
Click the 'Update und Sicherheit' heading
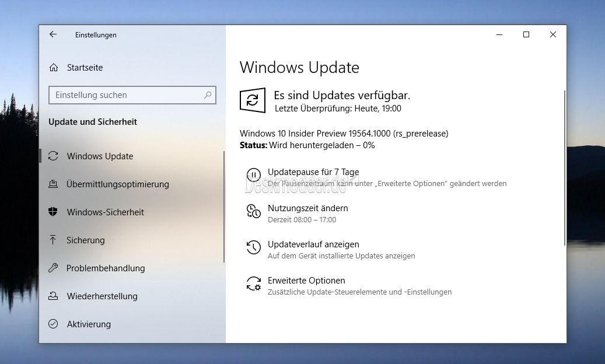(93, 122)
